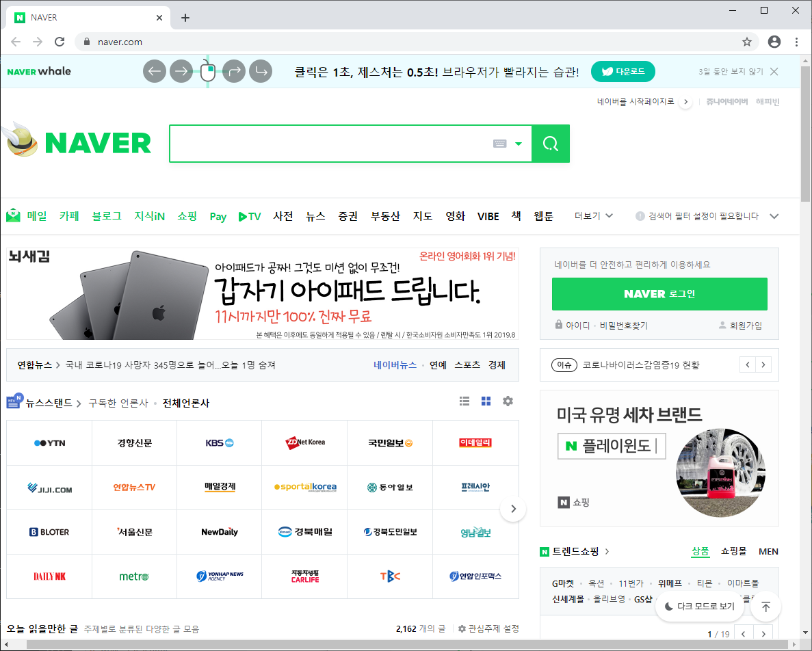This screenshot has width=812, height=651.
Task: Open the Chrome profile avatar icon
Action: [774, 42]
